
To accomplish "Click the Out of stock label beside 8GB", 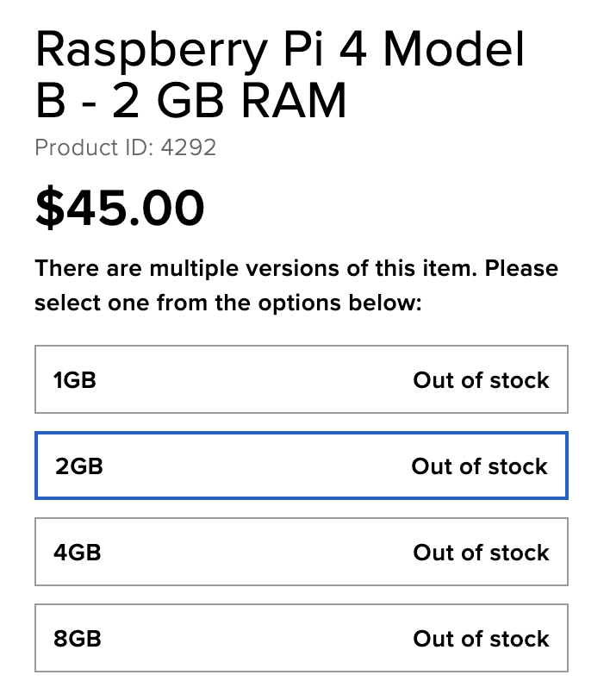I will coord(481,638).
